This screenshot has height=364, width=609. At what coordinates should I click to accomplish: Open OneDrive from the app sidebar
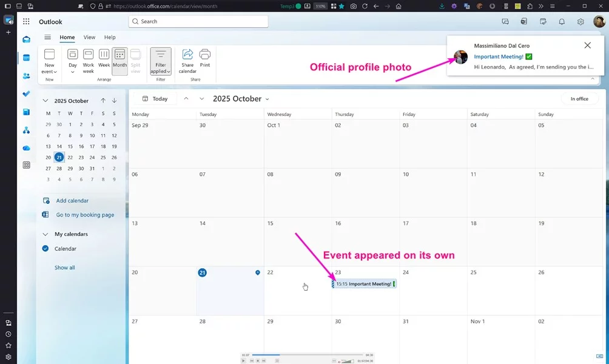[x=26, y=148]
